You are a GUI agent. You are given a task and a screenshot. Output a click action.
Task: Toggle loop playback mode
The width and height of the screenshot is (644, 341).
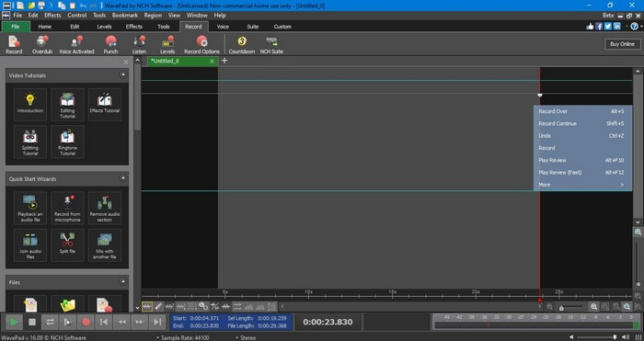[50, 322]
